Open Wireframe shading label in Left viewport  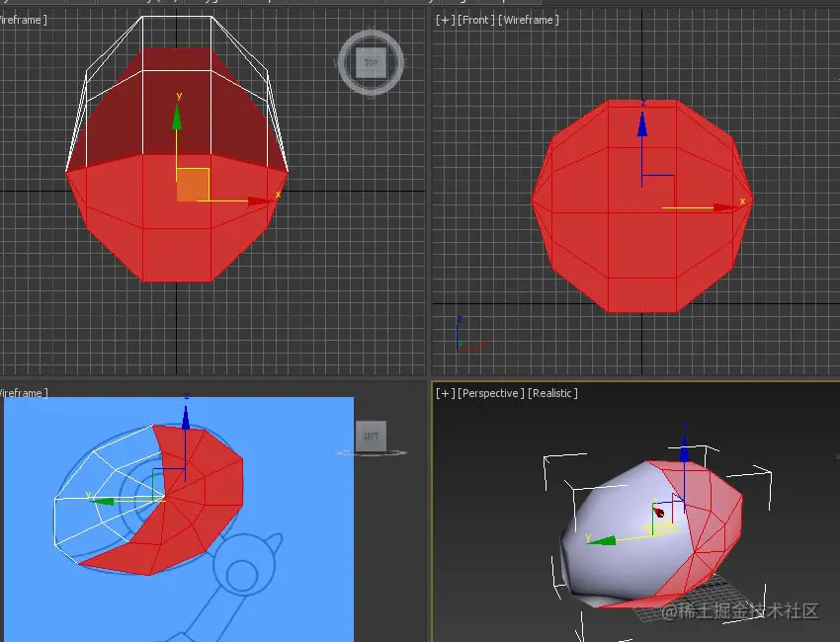[23, 393]
